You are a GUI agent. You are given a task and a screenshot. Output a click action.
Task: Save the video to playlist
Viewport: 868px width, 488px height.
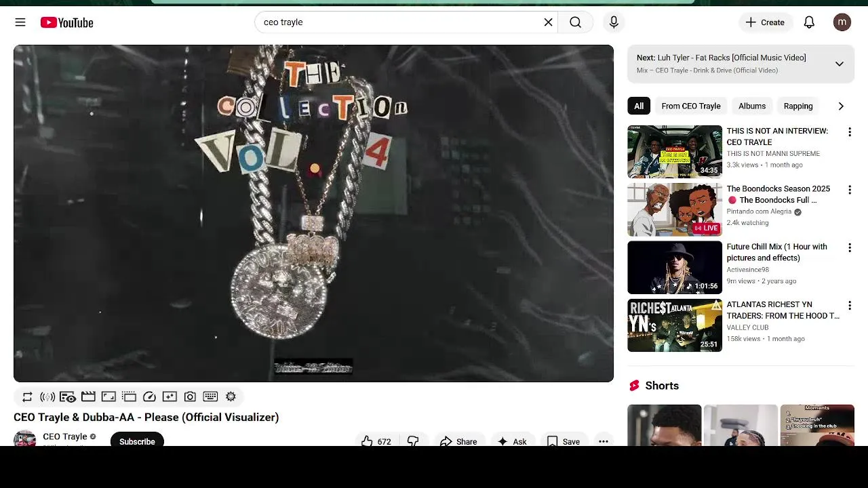click(564, 441)
